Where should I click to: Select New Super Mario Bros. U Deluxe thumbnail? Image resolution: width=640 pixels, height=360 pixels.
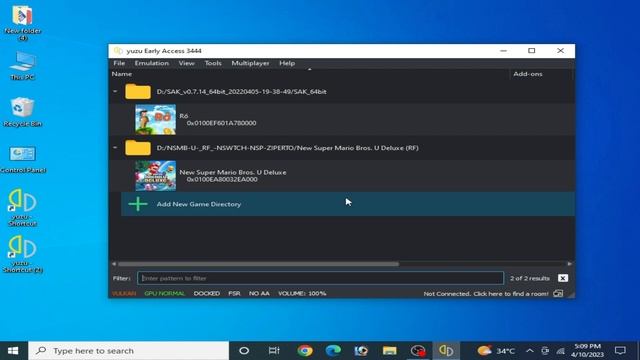(156, 176)
